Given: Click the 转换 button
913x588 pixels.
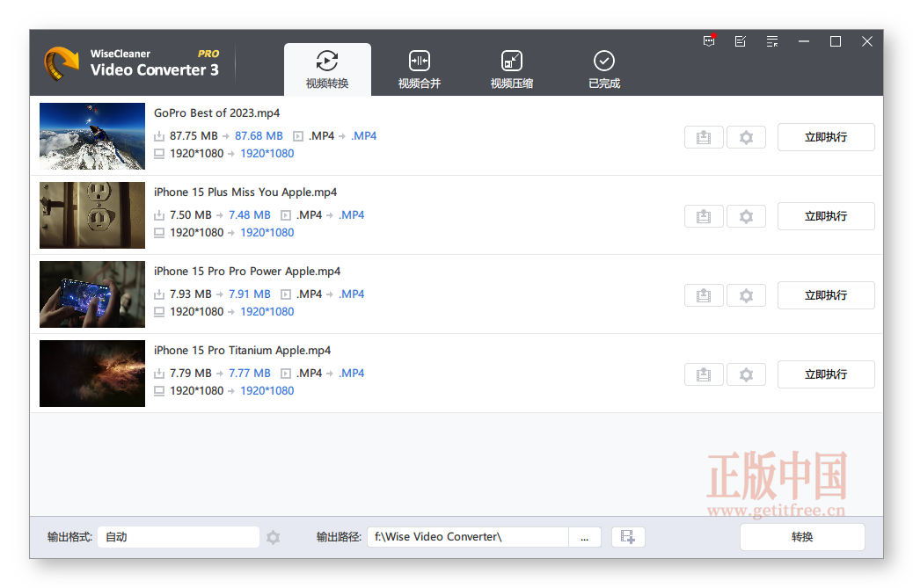Looking at the screenshot, I should pyautogui.click(x=802, y=537).
